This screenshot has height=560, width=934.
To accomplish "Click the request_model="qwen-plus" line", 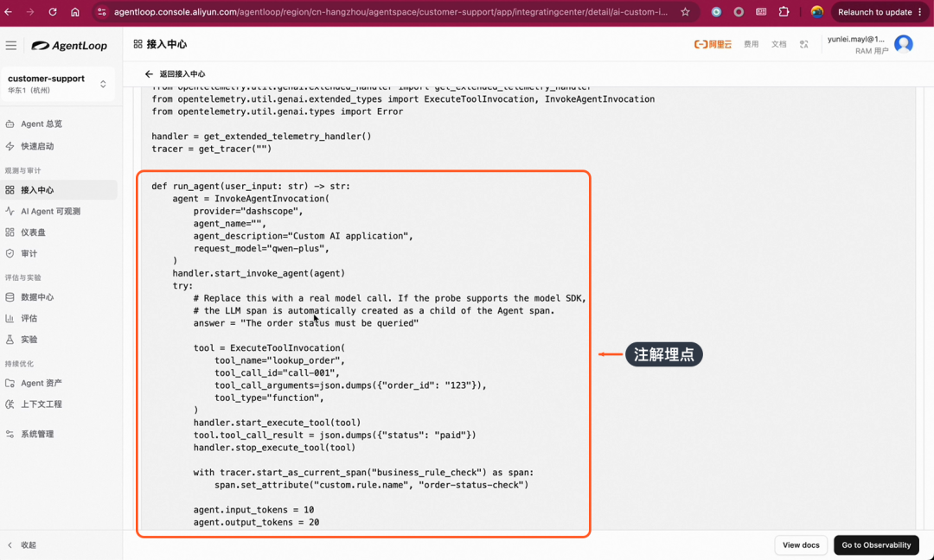I will pyautogui.click(x=261, y=248).
